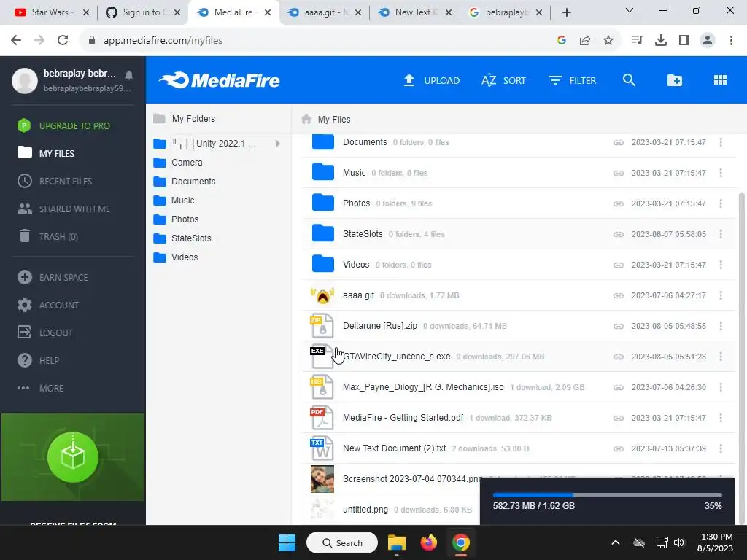The height and width of the screenshot is (560, 747).
Task: Click the MediaFire logo
Action: [219, 80]
